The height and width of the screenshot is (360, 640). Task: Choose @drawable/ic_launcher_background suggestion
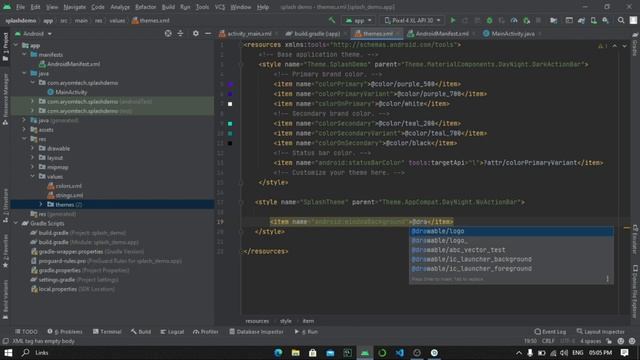511,259
